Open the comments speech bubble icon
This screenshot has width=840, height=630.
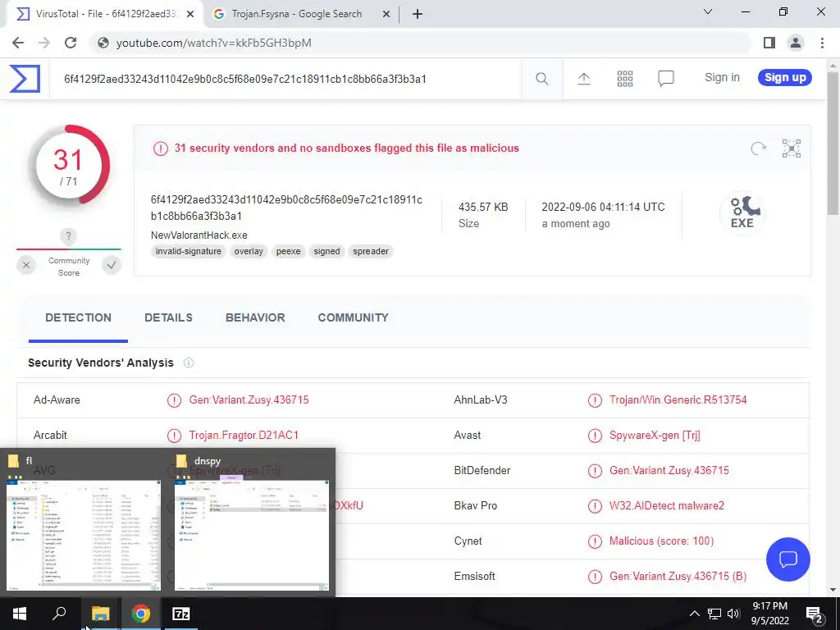(666, 79)
